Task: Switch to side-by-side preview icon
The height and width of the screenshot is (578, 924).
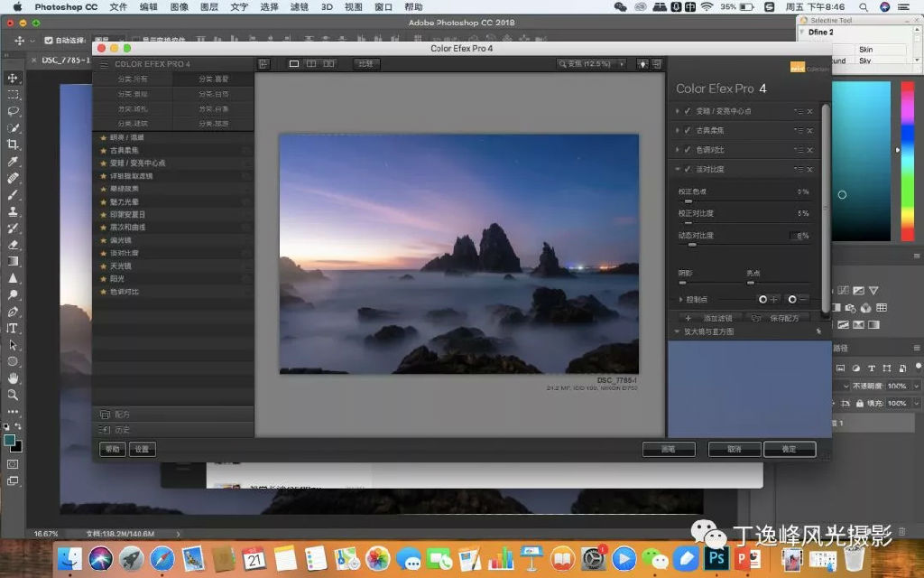Action: [x=329, y=64]
